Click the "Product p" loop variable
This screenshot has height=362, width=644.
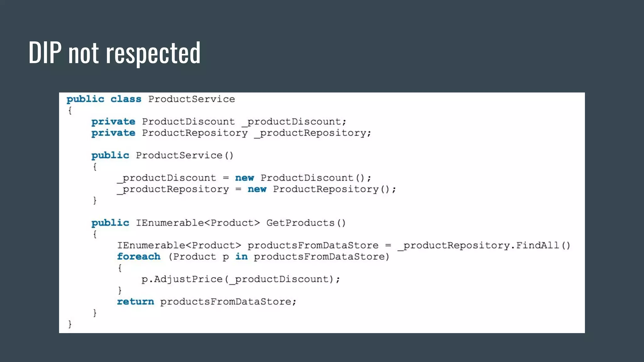tap(201, 257)
